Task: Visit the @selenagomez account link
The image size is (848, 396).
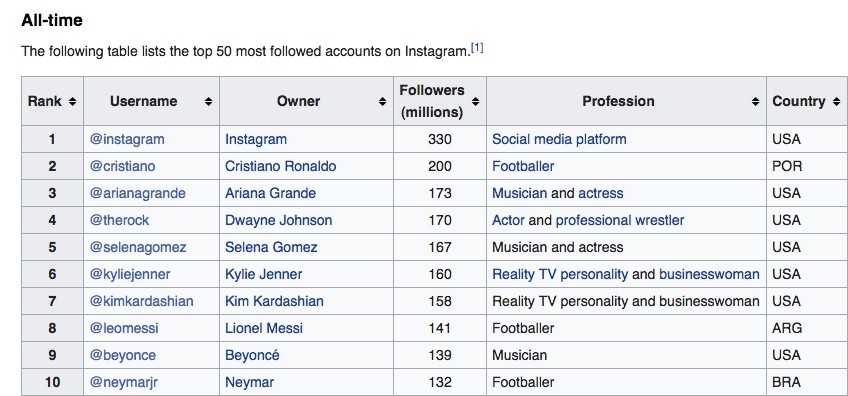Action: tap(138, 248)
